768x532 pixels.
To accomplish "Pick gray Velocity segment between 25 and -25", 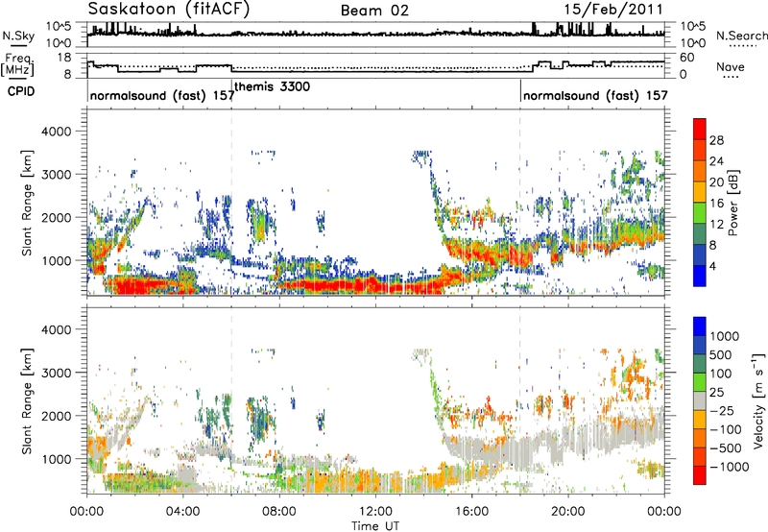I will (x=700, y=400).
